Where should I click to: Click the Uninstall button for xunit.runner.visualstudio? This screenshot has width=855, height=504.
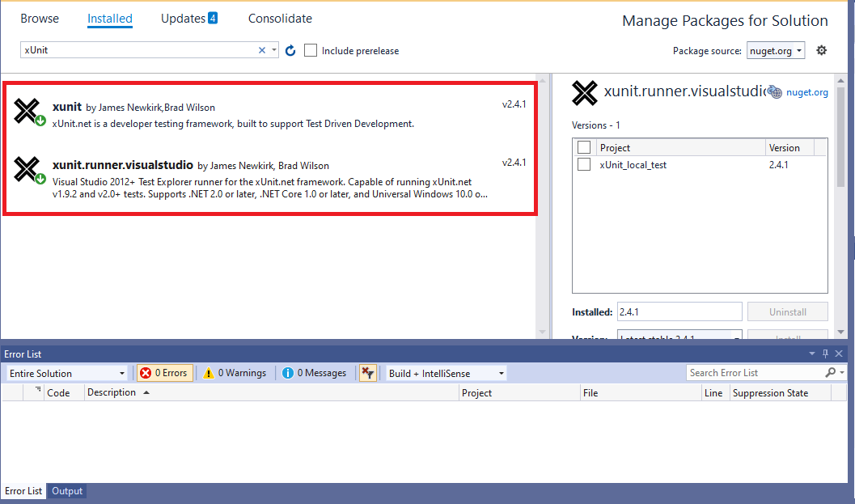pyautogui.click(x=786, y=311)
